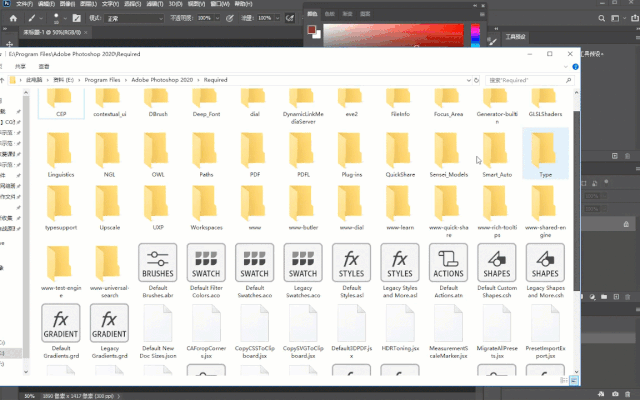Viewport: 640px width, 400px height.
Task: Click the Share icon in Photoshop
Action: click(635, 18)
